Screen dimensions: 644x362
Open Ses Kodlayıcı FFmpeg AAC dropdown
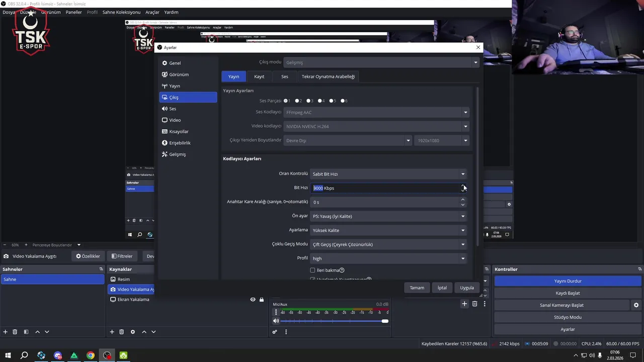(x=377, y=113)
